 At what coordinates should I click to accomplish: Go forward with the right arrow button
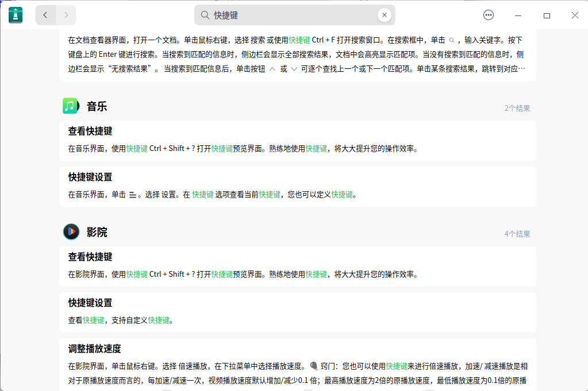click(x=66, y=15)
